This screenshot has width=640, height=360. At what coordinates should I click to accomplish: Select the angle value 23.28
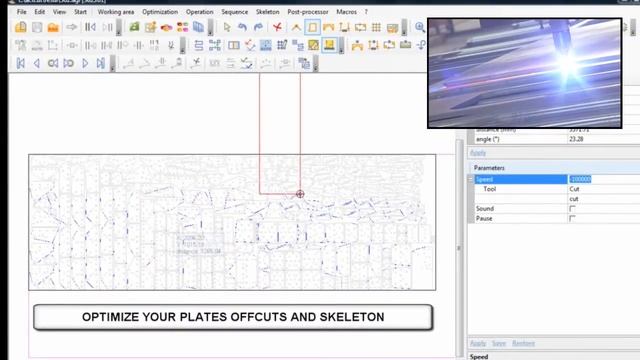[576, 139]
